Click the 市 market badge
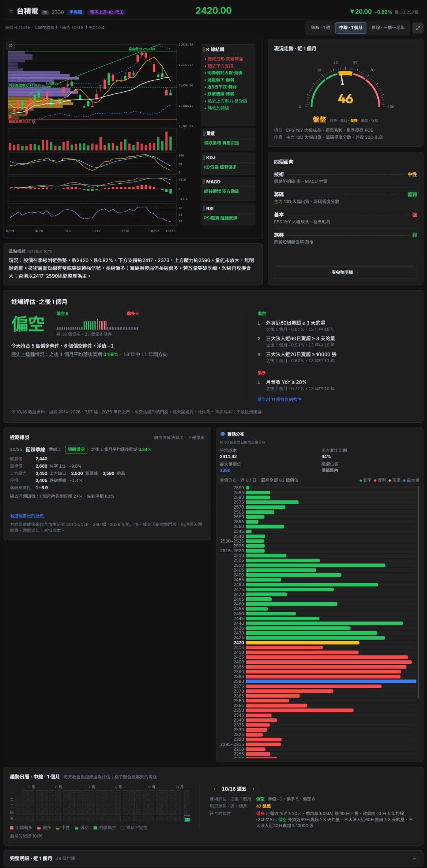 click(45, 12)
